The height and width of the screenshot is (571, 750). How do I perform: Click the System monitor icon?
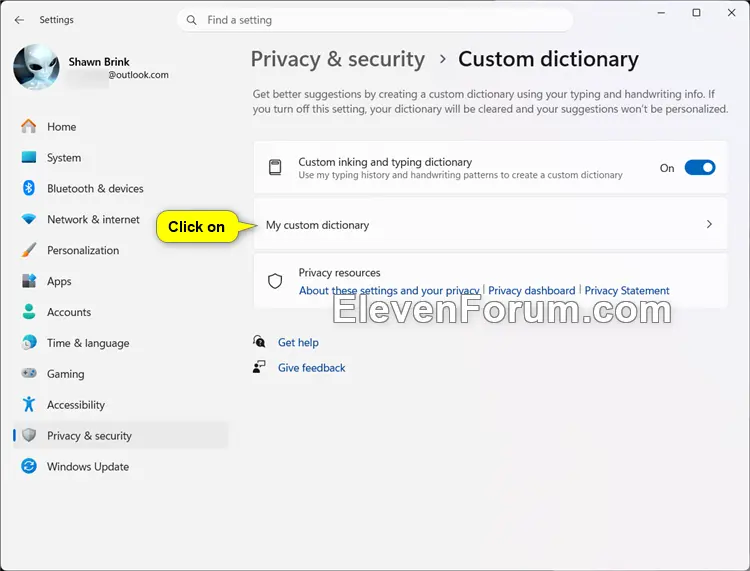pos(29,157)
